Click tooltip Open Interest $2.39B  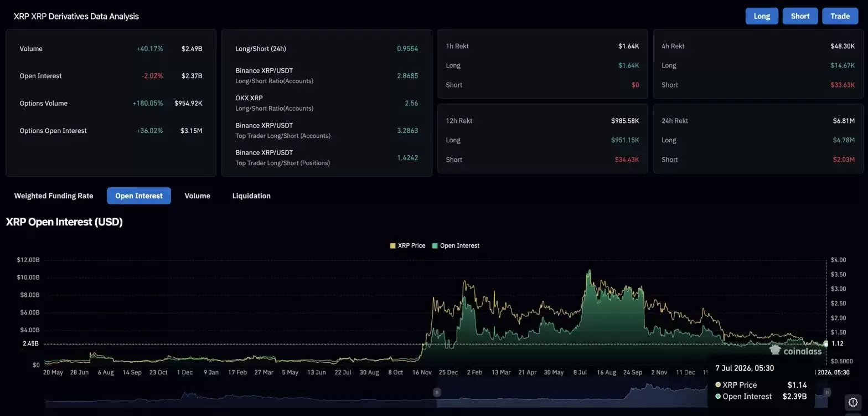[x=761, y=397]
